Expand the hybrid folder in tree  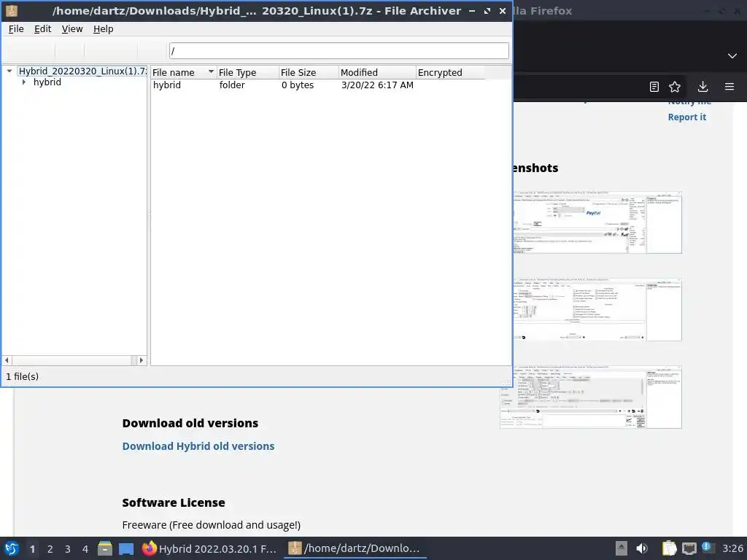24,82
